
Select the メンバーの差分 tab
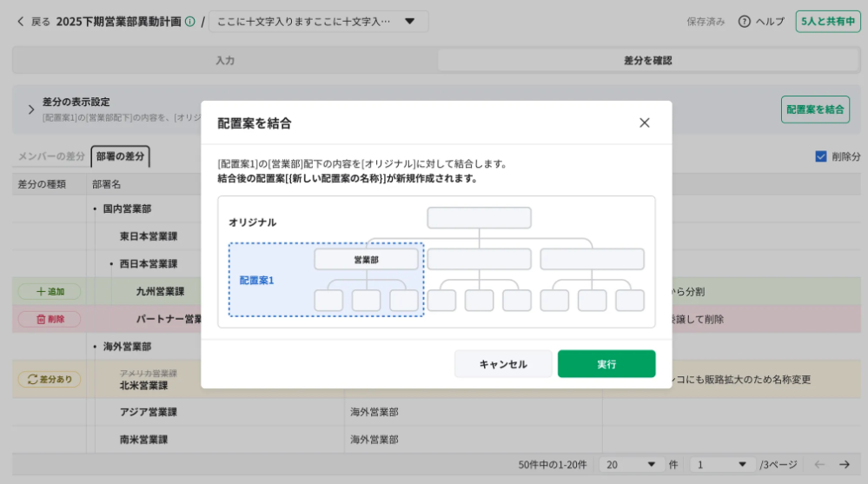pos(52,156)
